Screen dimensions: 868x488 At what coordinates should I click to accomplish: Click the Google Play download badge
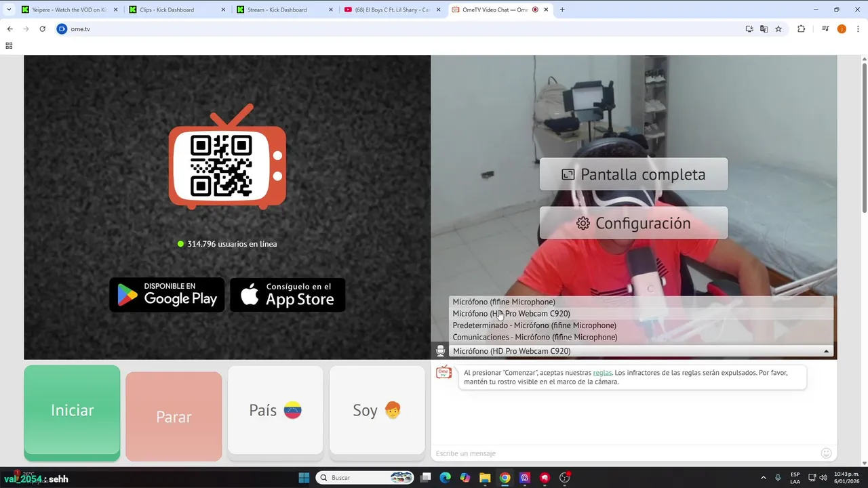(167, 295)
